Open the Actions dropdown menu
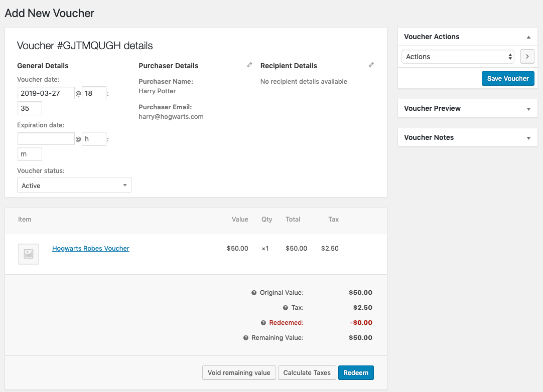Viewport: 543px width, 392px height. pos(458,57)
